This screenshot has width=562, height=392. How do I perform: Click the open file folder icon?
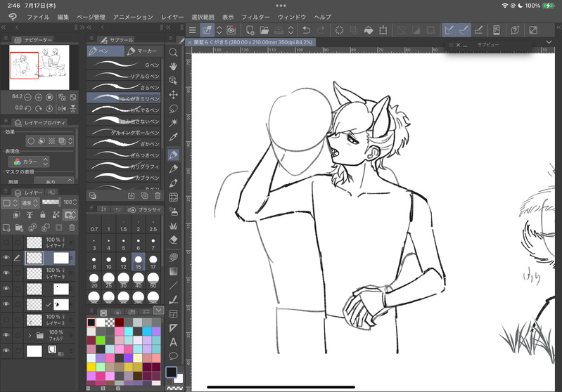264,30
